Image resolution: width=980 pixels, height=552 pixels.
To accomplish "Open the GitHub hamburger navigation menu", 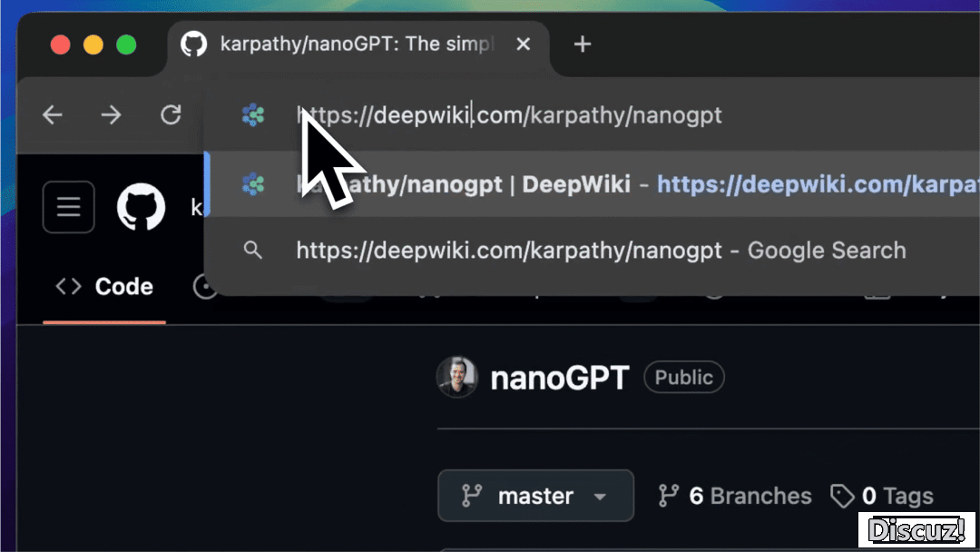I will (69, 207).
